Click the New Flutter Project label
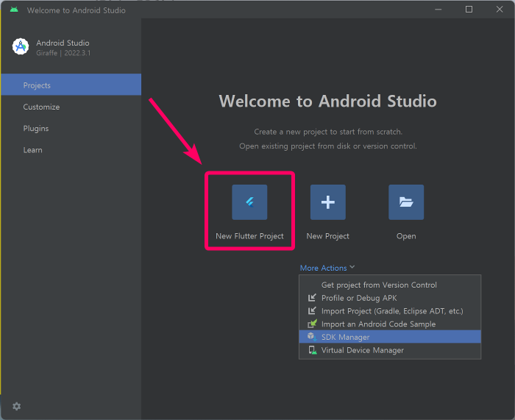The height and width of the screenshot is (420, 515). coord(249,236)
